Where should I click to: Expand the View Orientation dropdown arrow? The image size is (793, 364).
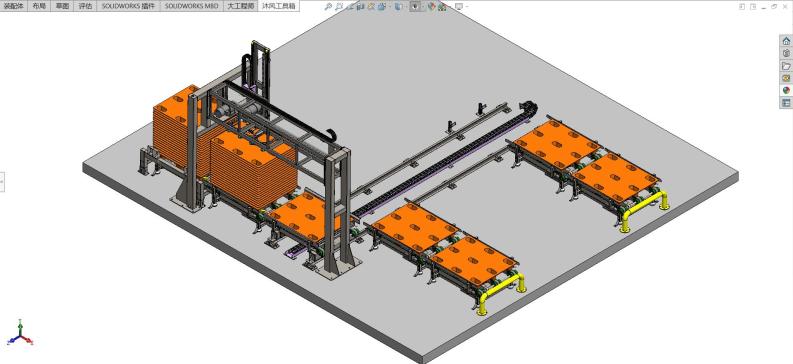389,7
